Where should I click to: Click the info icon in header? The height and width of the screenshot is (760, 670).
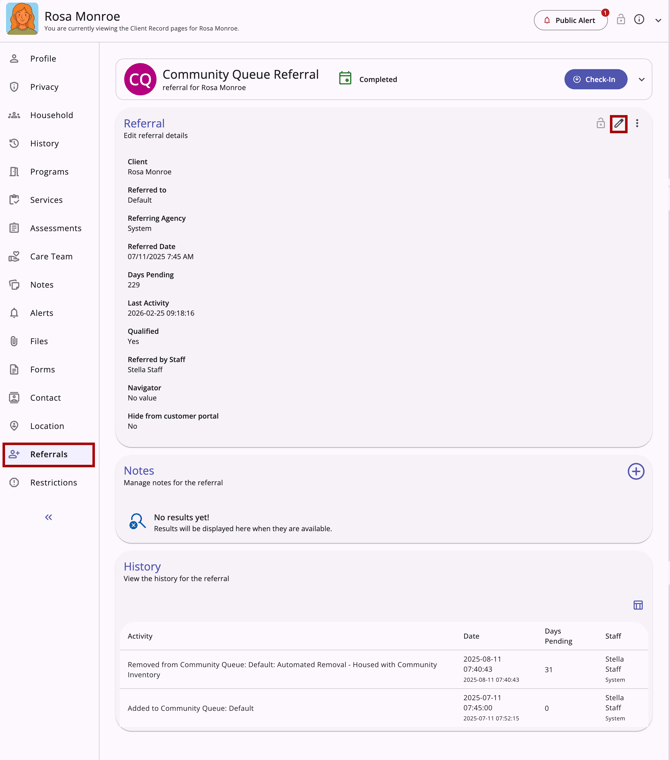(639, 20)
